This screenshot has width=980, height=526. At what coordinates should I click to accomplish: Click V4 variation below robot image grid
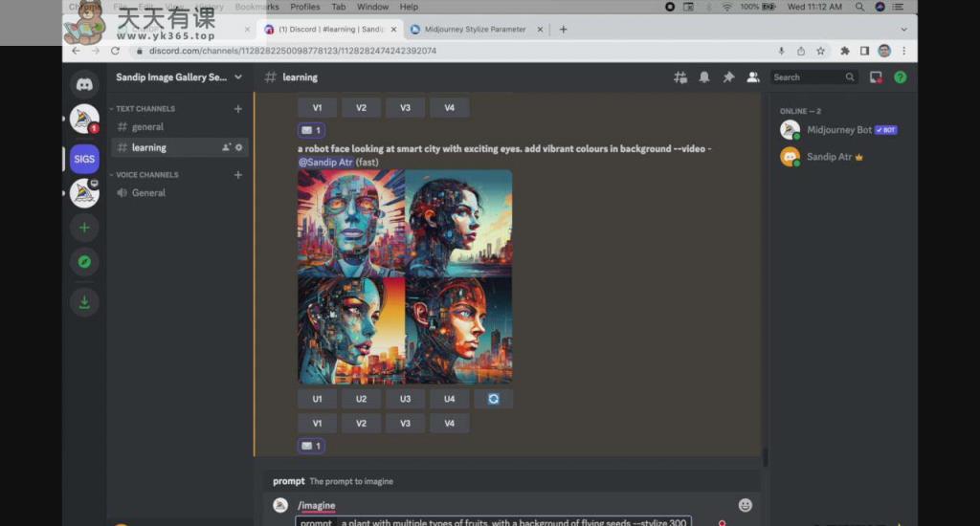coord(450,423)
